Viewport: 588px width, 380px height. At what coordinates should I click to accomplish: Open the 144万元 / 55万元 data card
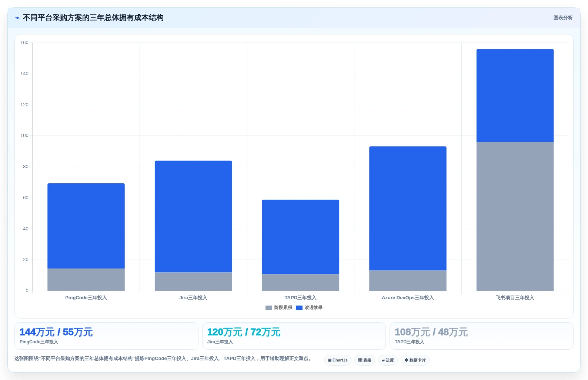106,336
